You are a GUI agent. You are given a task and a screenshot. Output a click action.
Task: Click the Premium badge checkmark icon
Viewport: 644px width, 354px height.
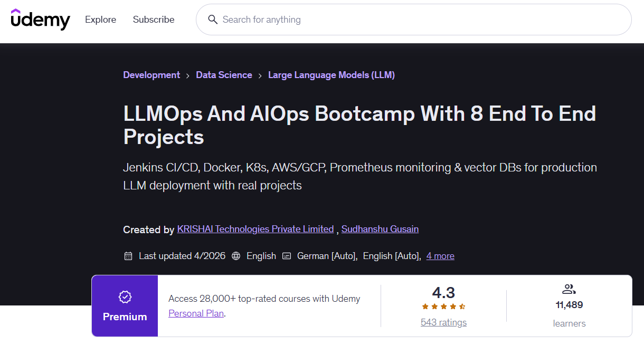click(x=125, y=297)
